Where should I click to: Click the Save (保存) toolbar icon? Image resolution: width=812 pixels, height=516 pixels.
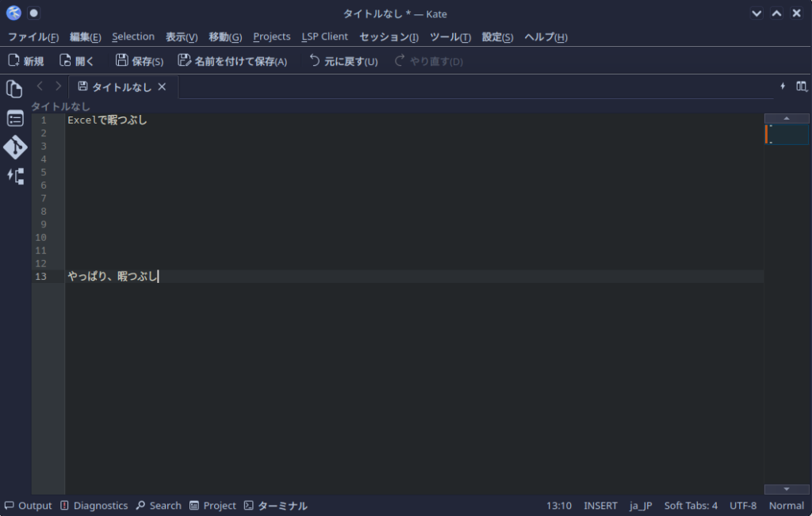click(121, 60)
